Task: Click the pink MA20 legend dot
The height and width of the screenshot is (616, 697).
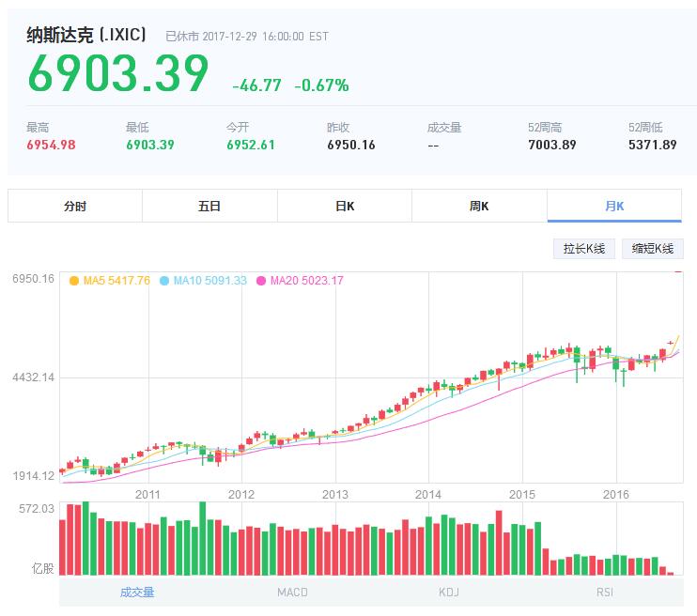Action: click(x=261, y=281)
